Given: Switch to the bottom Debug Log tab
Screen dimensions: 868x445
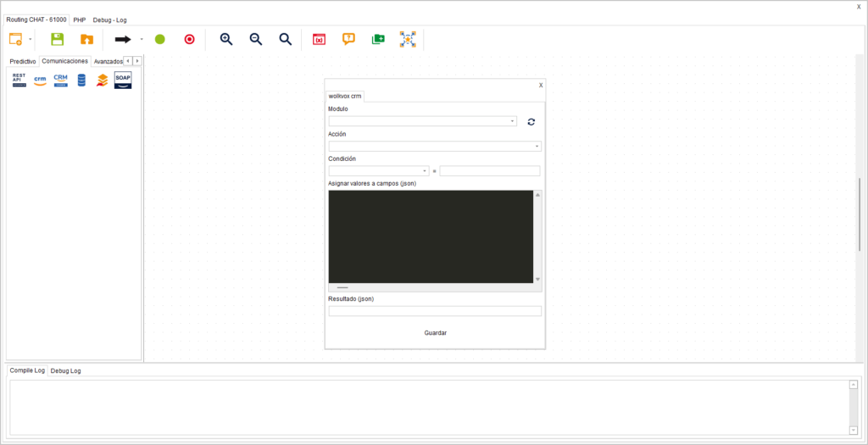Looking at the screenshot, I should pyautogui.click(x=66, y=371).
